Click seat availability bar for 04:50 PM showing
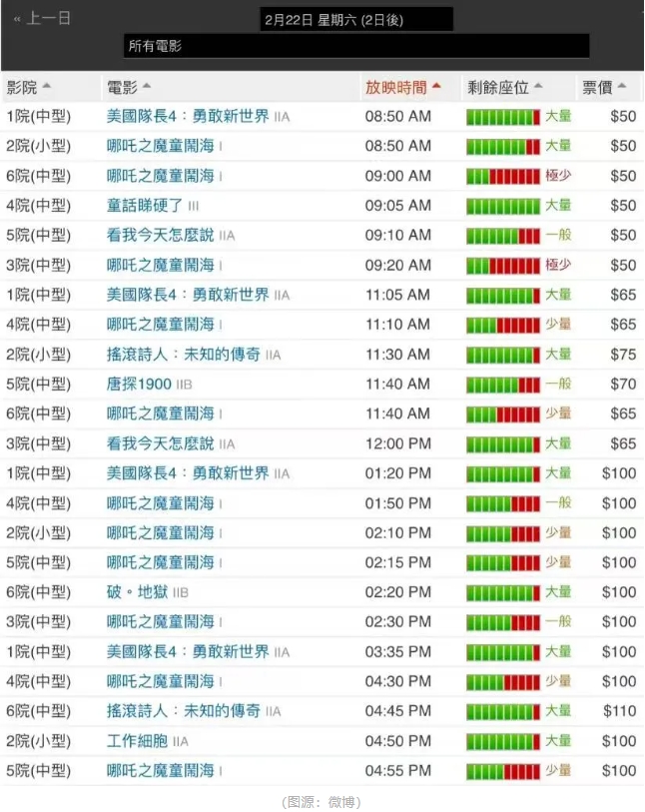This screenshot has width=645, height=812. point(503,742)
